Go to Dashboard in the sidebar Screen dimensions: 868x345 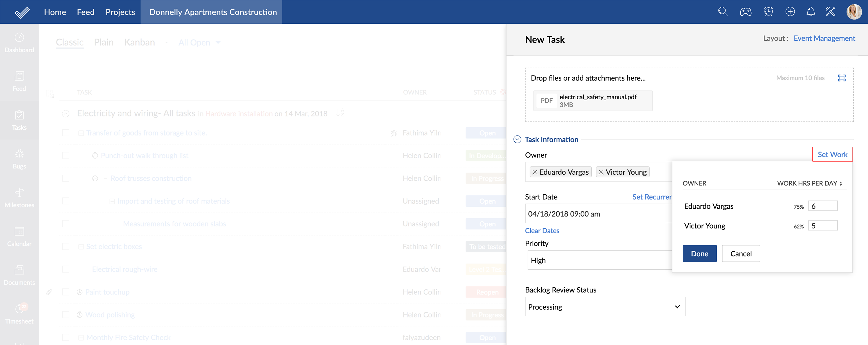tap(19, 43)
